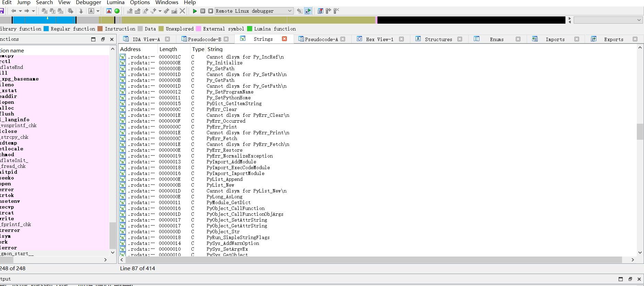The width and height of the screenshot is (644, 286).
Task: Click the Strings list scroll-down arrow
Action: coord(640,253)
